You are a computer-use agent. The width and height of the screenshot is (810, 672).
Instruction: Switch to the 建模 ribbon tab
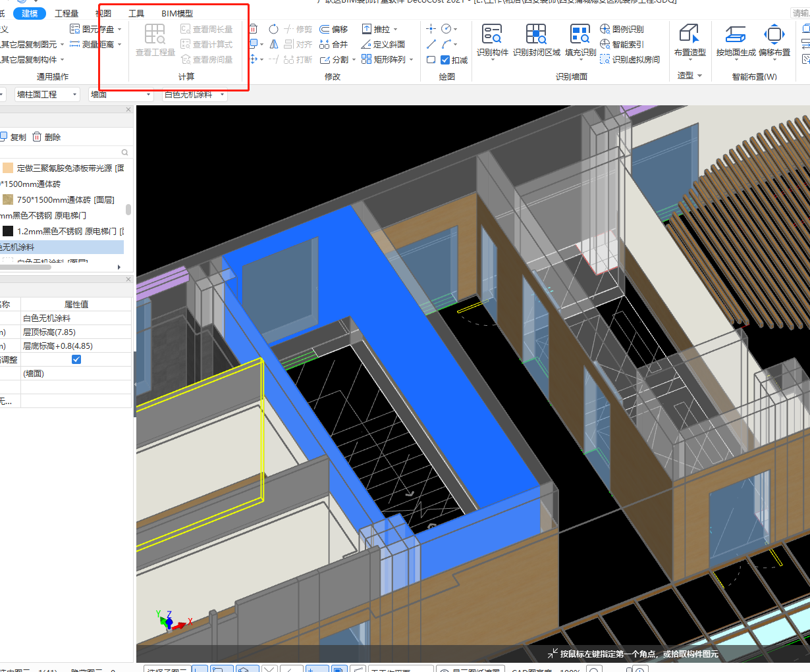point(30,13)
